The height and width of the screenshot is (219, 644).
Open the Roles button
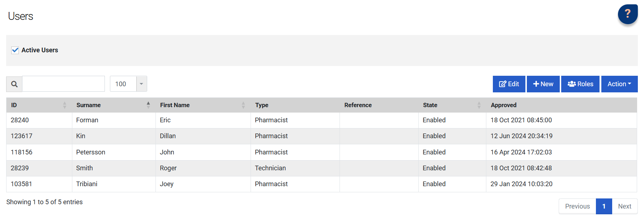pyautogui.click(x=580, y=84)
